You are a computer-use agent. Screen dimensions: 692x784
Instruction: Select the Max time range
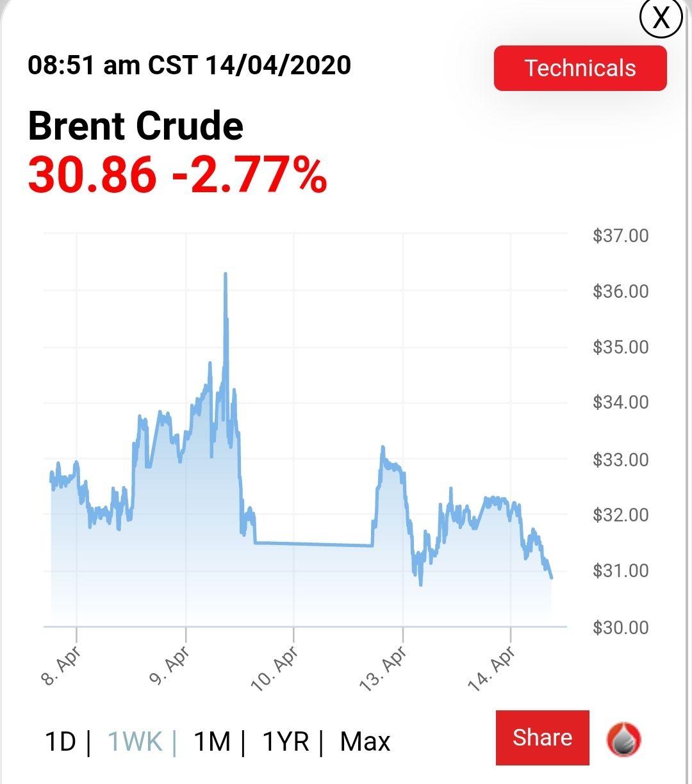pyautogui.click(x=365, y=742)
